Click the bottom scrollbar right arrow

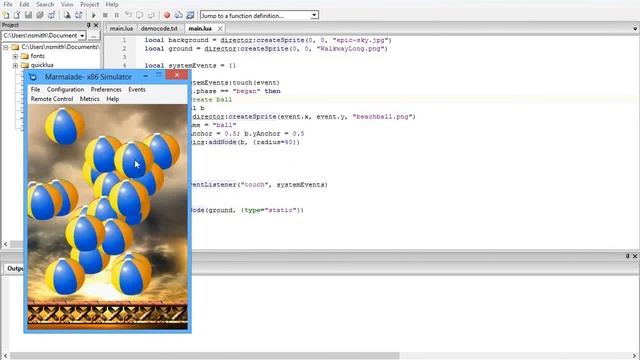pyautogui.click(x=635, y=356)
